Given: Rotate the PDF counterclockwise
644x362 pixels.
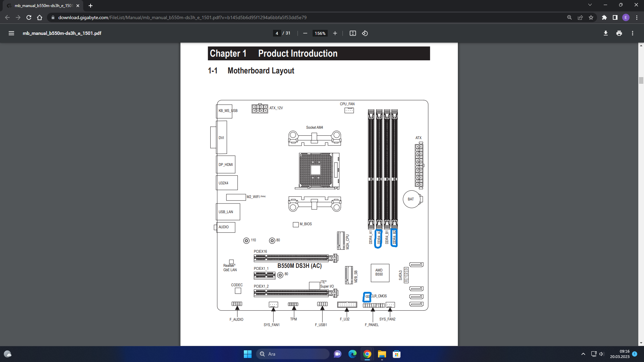Looking at the screenshot, I should tap(365, 33).
